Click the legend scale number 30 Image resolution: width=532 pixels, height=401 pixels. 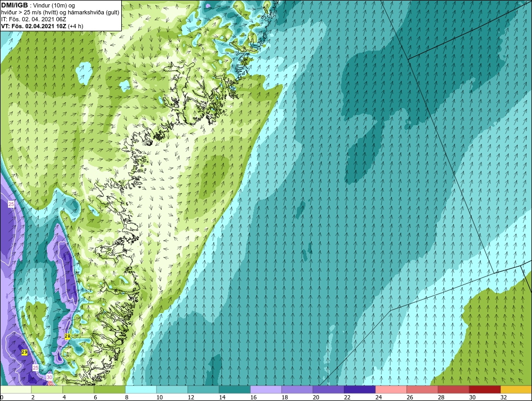point(472,397)
